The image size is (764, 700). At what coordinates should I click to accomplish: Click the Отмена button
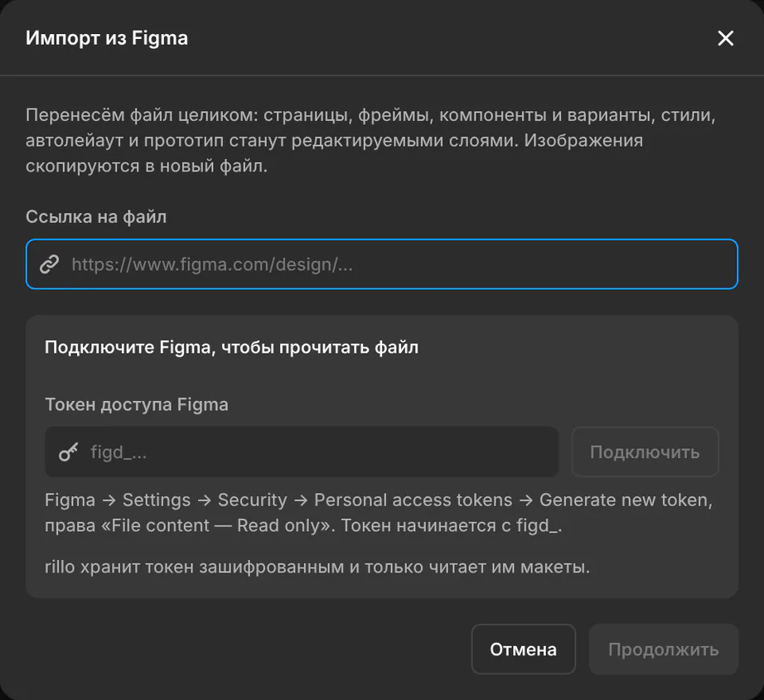tap(524, 649)
